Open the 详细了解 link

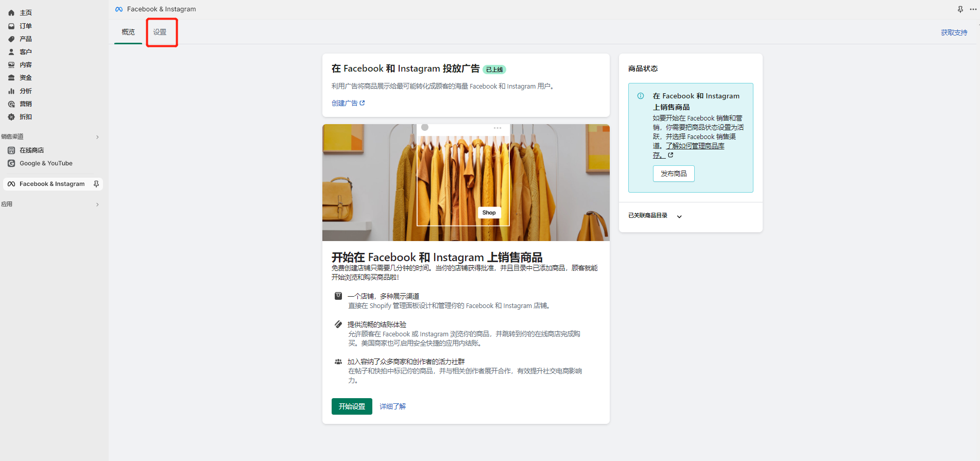point(393,406)
